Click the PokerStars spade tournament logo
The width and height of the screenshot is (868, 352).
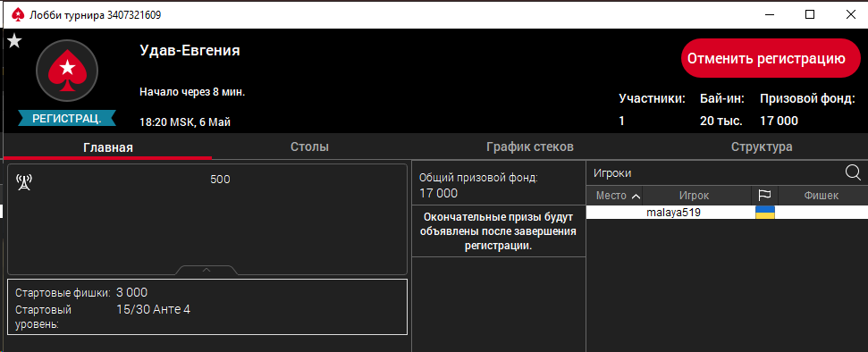coord(67,70)
